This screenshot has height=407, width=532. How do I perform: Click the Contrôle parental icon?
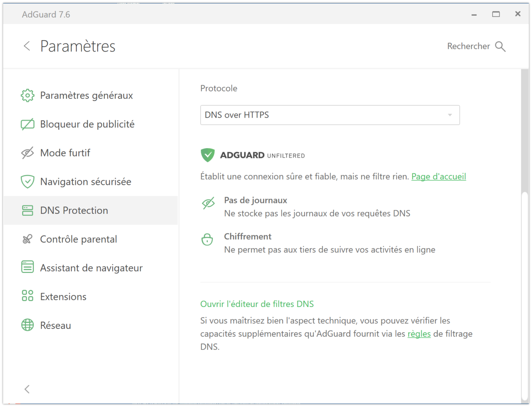[27, 239]
